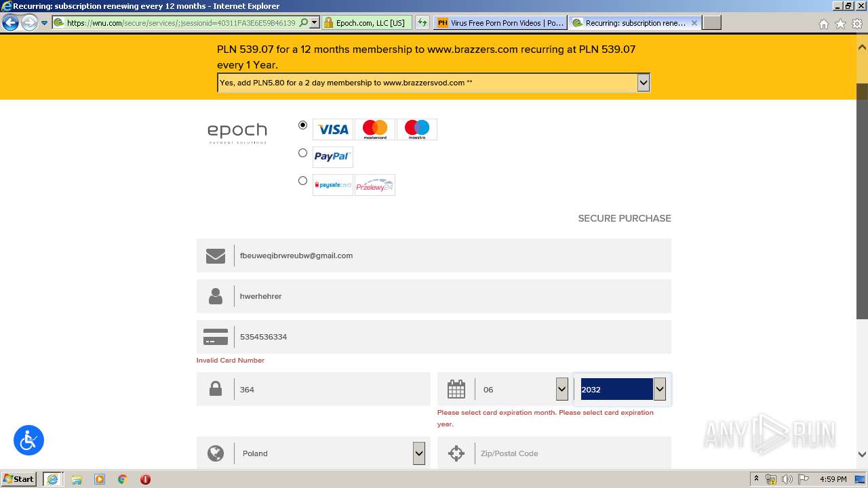Click the Mastercard logo

[375, 129]
